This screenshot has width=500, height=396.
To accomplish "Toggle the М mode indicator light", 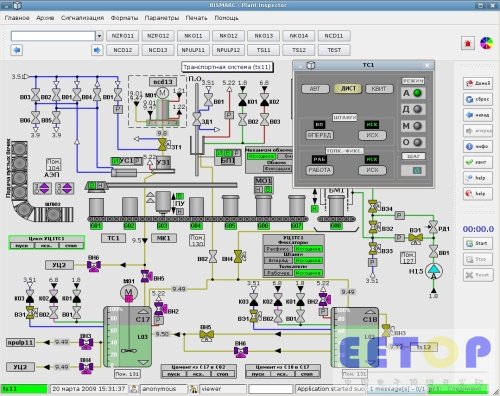I will pos(417,126).
